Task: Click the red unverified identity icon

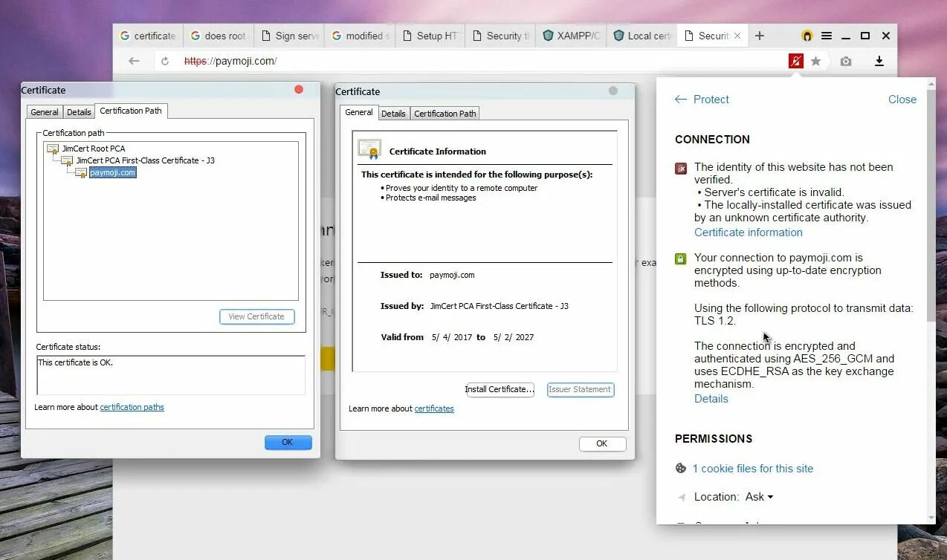Action: pos(680,169)
